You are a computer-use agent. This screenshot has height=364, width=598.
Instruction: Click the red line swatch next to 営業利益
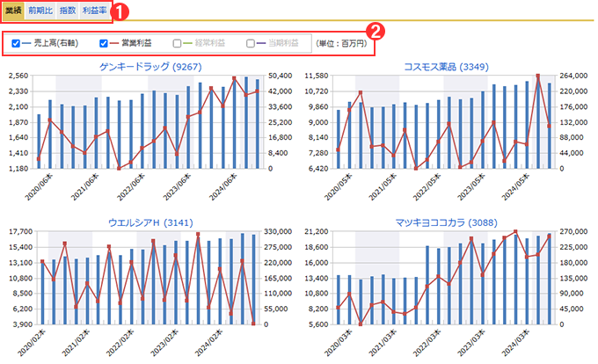pyautogui.click(x=114, y=43)
